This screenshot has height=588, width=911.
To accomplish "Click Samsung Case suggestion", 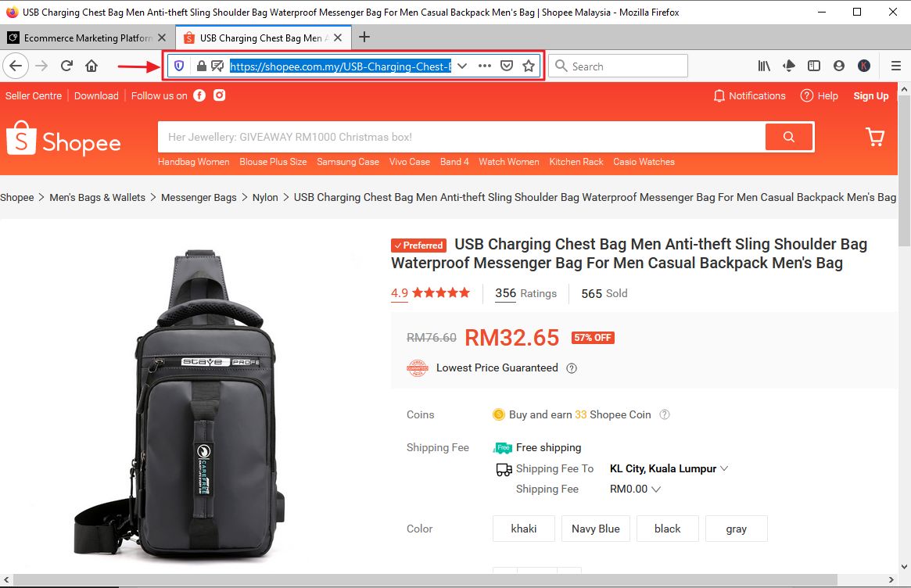I will click(348, 162).
